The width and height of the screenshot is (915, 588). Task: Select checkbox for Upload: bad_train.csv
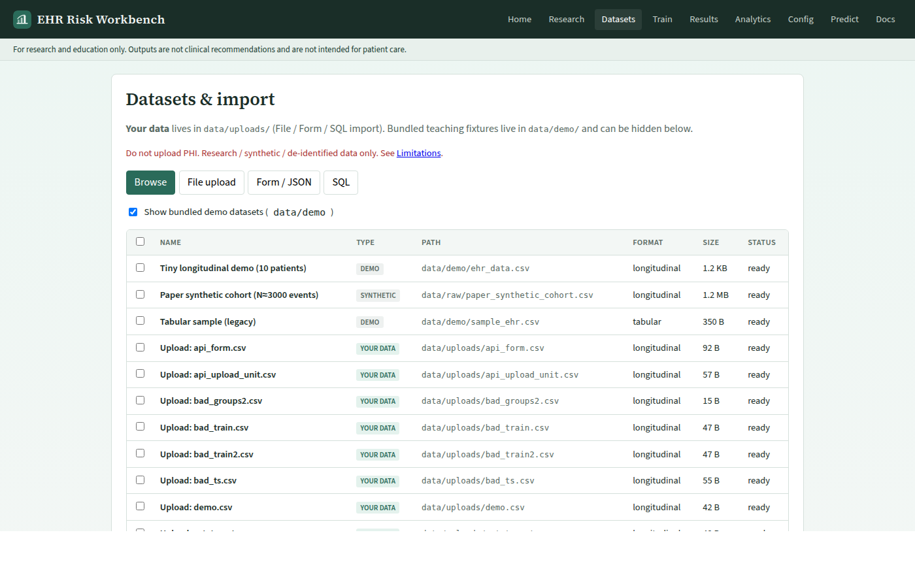pos(140,427)
